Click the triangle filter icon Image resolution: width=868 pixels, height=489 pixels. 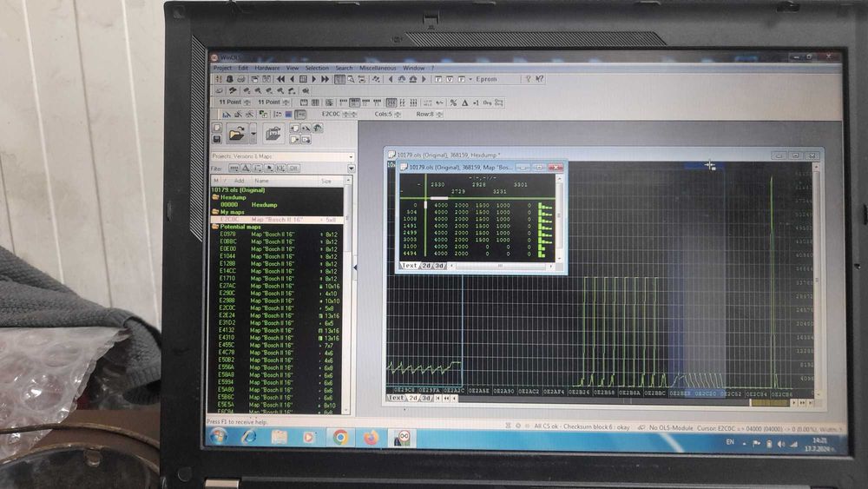coord(246,168)
